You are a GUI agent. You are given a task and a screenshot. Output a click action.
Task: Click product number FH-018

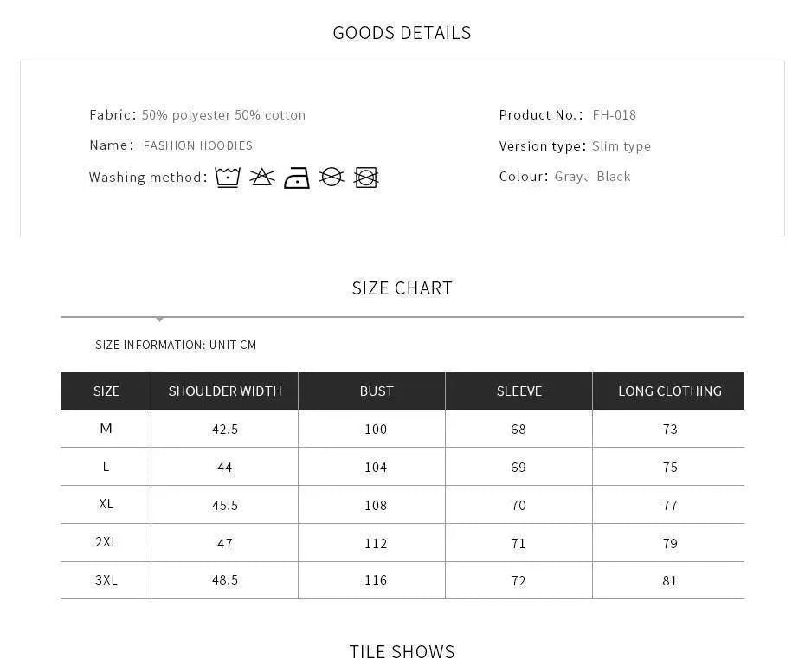click(615, 115)
